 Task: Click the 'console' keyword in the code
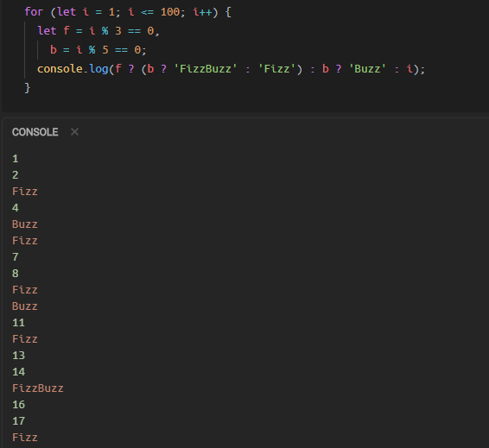click(x=60, y=69)
